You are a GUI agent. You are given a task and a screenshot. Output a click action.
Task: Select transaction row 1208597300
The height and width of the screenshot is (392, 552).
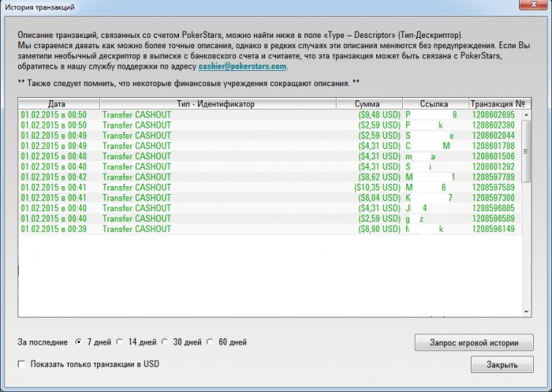(270, 198)
